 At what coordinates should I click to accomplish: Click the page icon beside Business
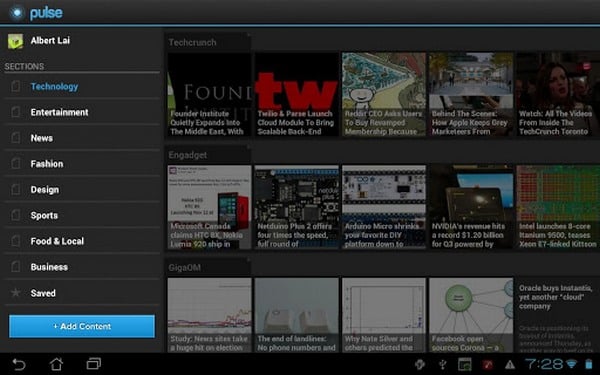click(15, 267)
